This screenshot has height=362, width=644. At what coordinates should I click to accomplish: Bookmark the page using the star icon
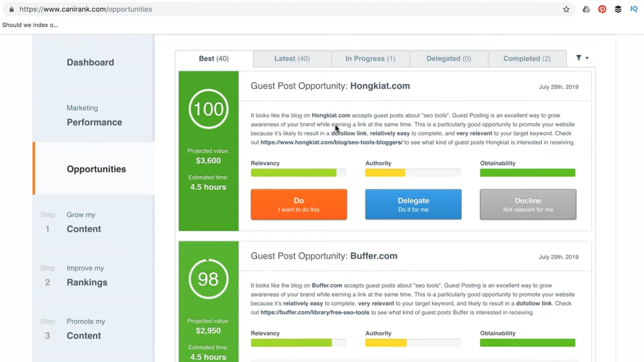[566, 9]
